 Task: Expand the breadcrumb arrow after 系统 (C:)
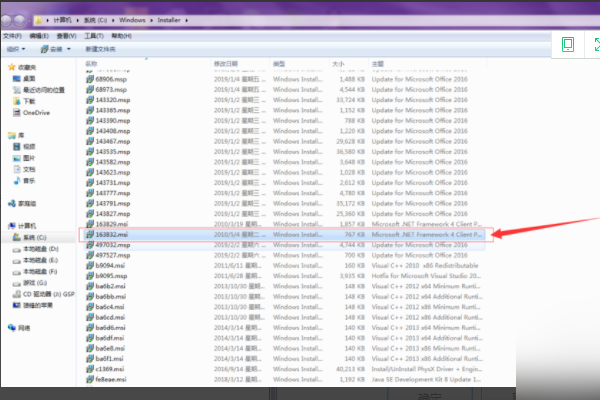[x=113, y=20]
